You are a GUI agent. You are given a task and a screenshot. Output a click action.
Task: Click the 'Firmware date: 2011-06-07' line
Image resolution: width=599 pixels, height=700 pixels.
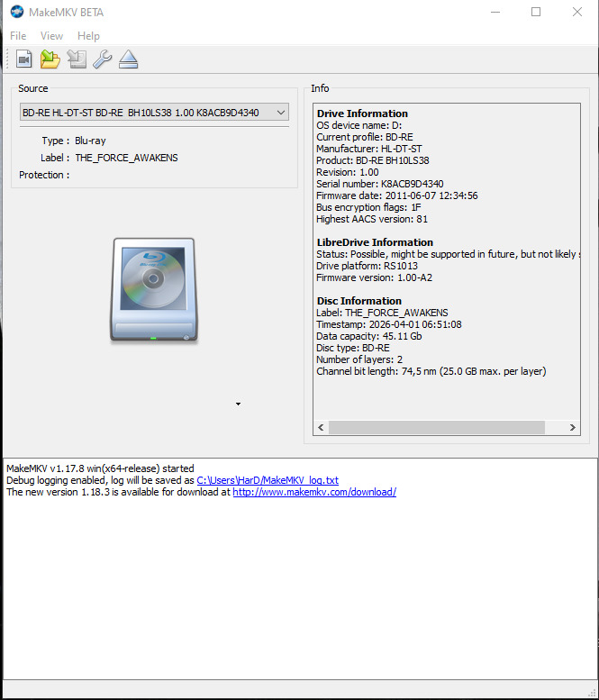[x=397, y=195]
